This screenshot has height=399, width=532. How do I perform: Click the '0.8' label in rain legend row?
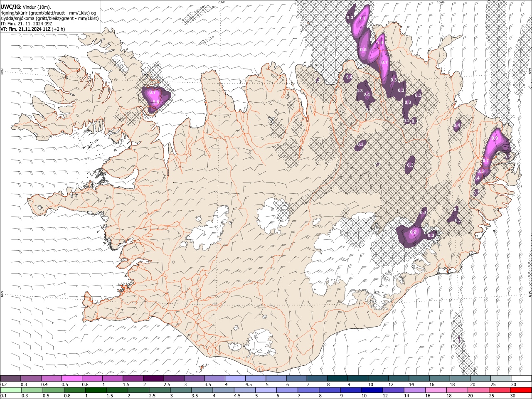66,396
